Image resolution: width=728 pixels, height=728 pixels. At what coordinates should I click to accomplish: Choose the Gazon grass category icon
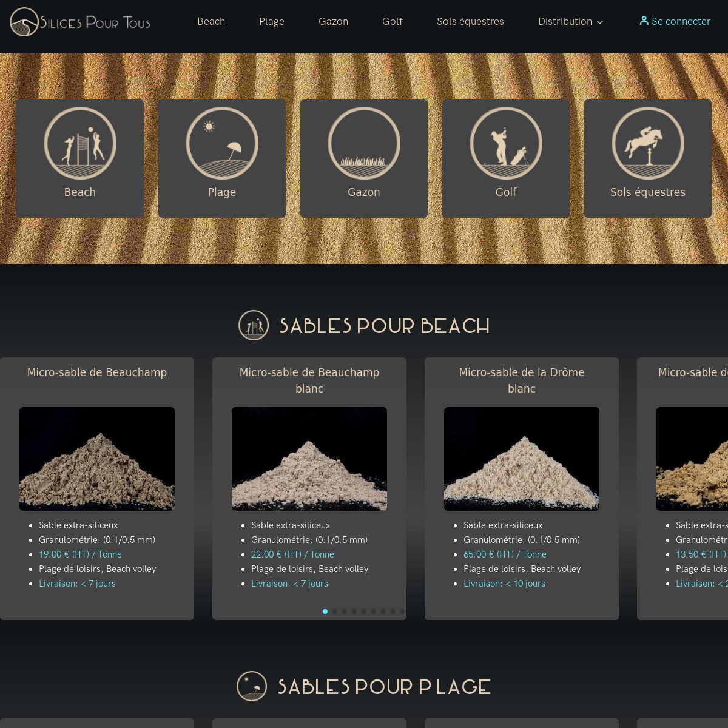pos(364,143)
